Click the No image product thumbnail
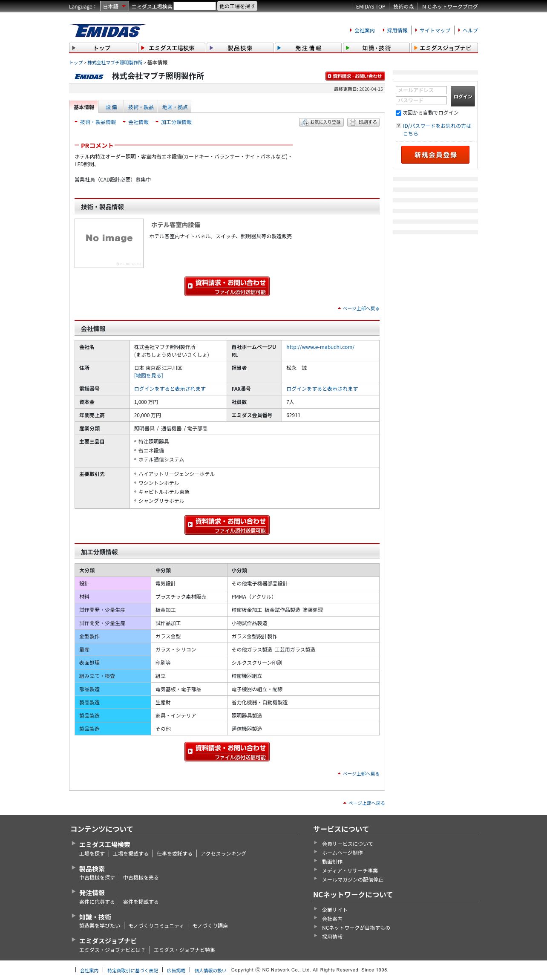 click(109, 243)
